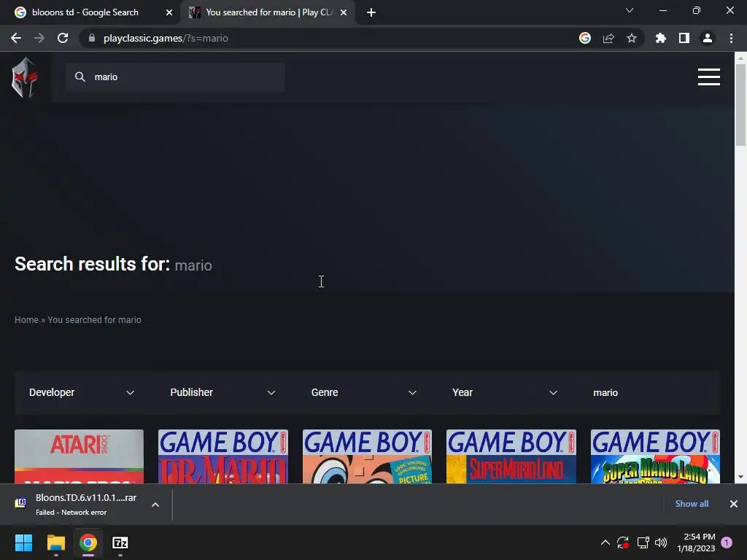Click the page scrollbar thumb

[740, 105]
